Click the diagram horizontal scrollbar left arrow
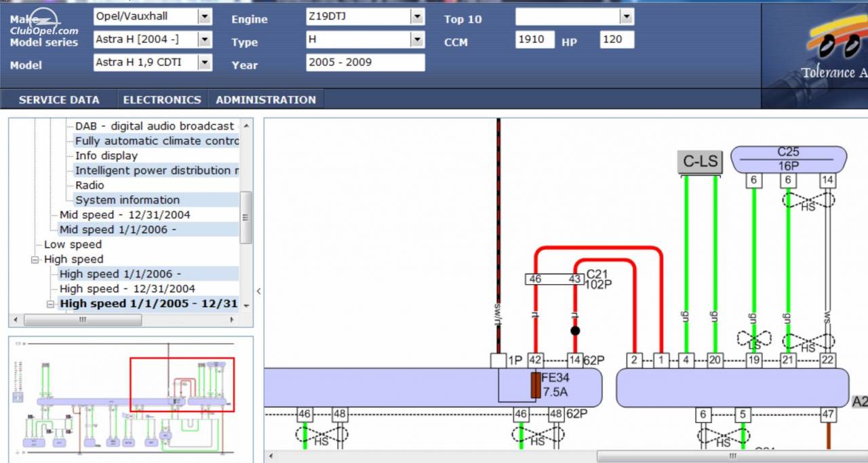The image size is (868, 463). coord(271,456)
